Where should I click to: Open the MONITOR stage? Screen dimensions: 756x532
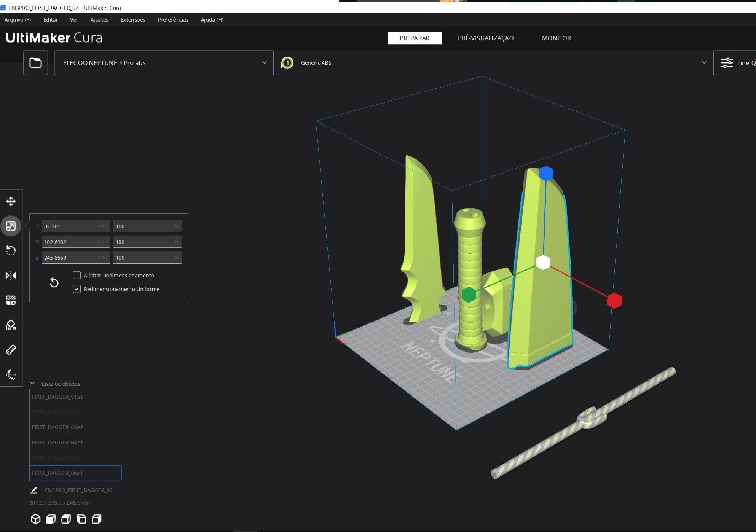click(x=556, y=38)
